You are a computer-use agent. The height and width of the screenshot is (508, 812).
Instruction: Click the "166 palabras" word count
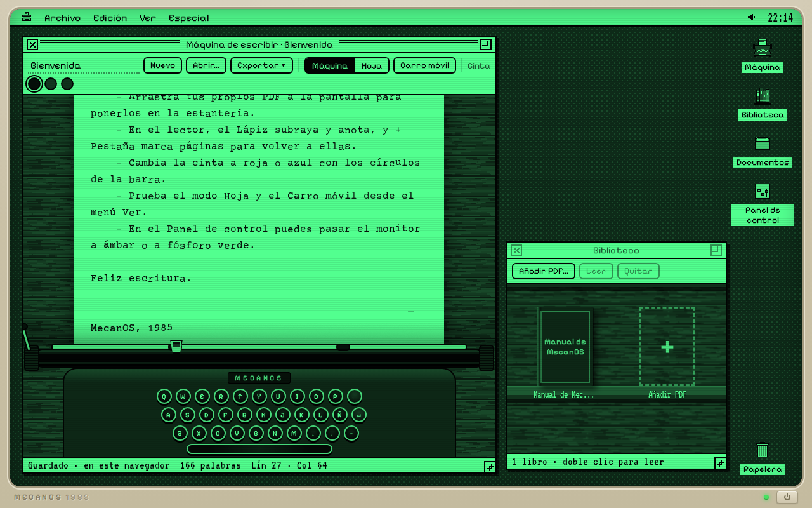(x=211, y=465)
